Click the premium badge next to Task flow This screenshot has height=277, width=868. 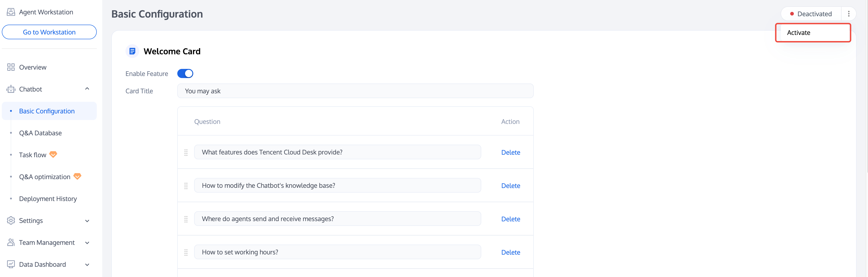53,154
